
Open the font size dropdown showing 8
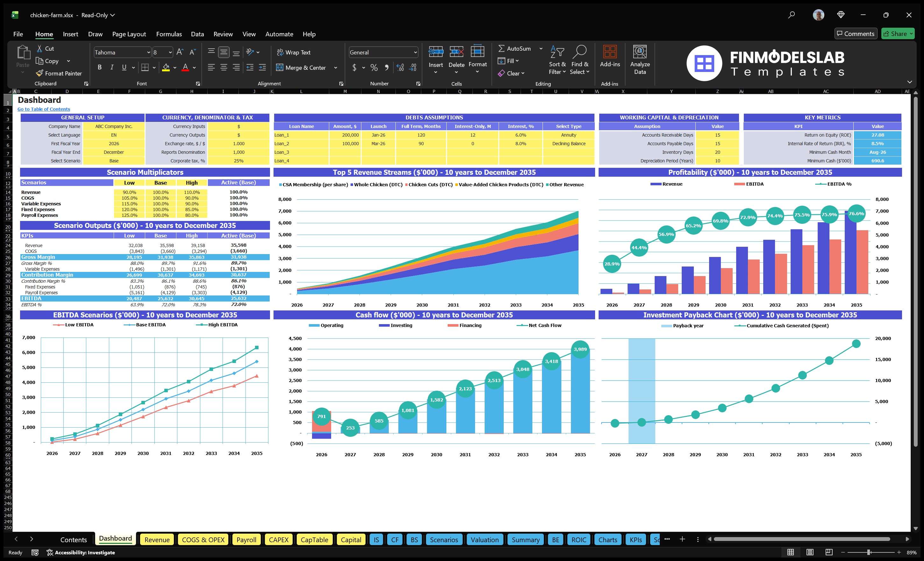170,53
